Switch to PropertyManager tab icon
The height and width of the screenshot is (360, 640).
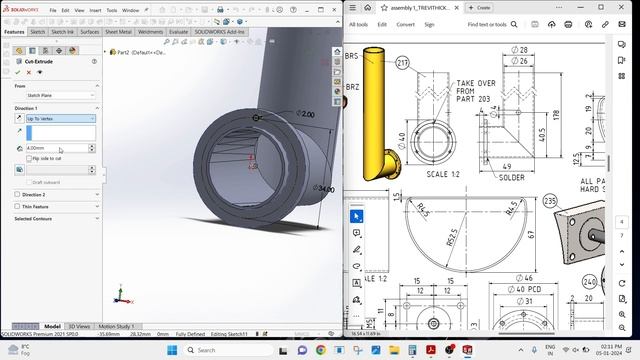click(x=32, y=51)
